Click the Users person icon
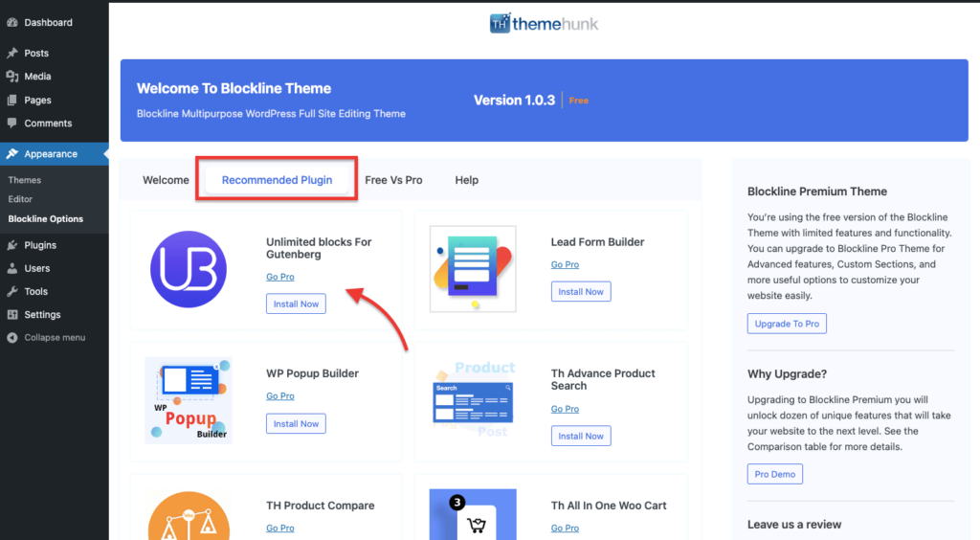 (11, 268)
